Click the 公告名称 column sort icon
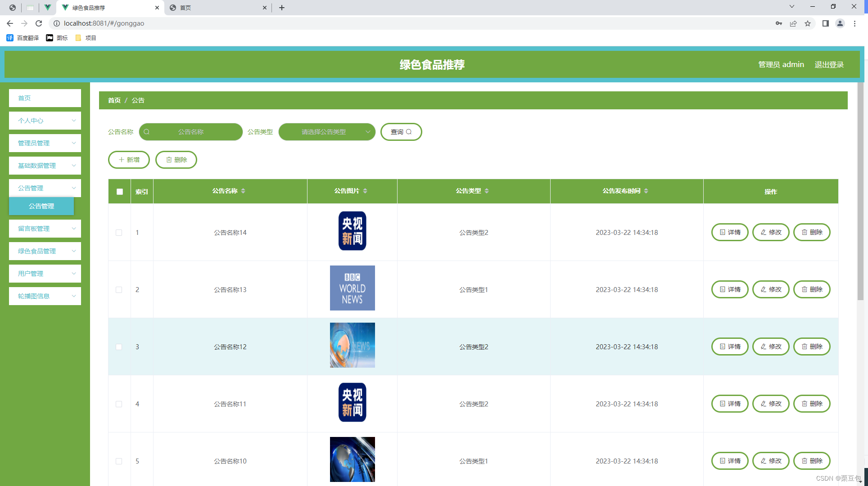The width and height of the screenshot is (868, 486). (x=243, y=191)
